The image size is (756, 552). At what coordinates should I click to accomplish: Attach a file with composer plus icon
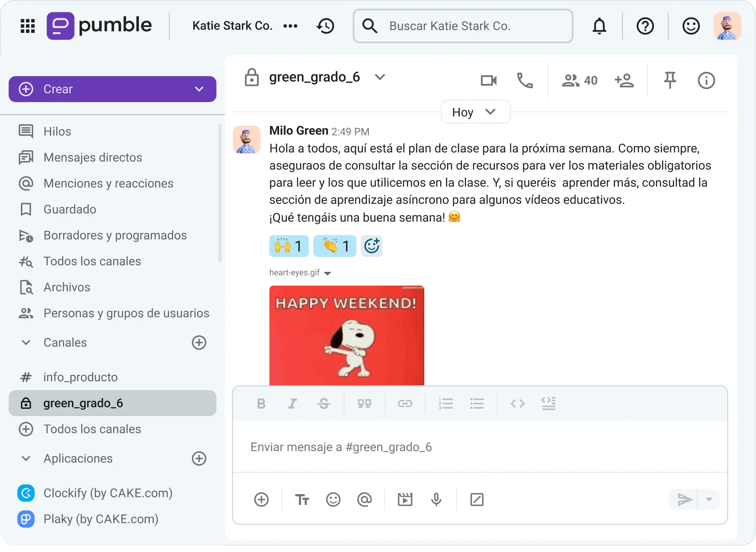(x=261, y=500)
